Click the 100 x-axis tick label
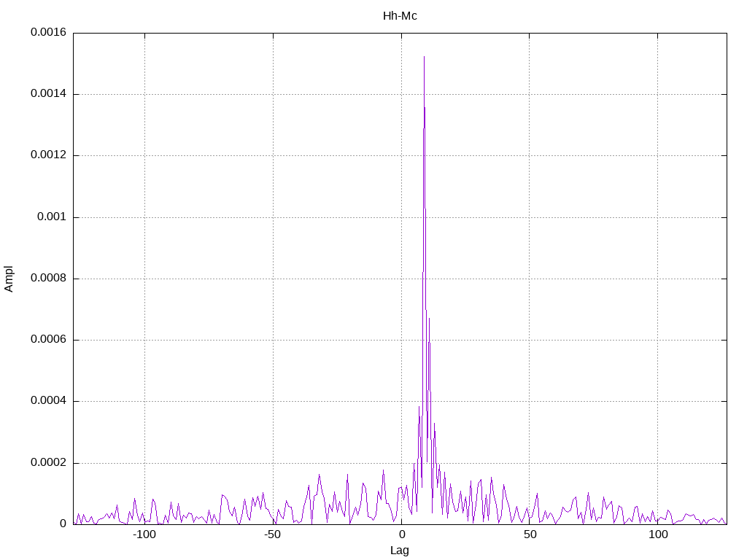 pyautogui.click(x=658, y=534)
